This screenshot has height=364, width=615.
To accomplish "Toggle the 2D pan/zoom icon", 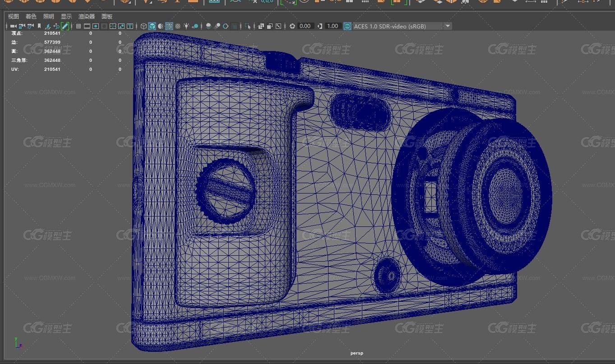I will coord(56,26).
